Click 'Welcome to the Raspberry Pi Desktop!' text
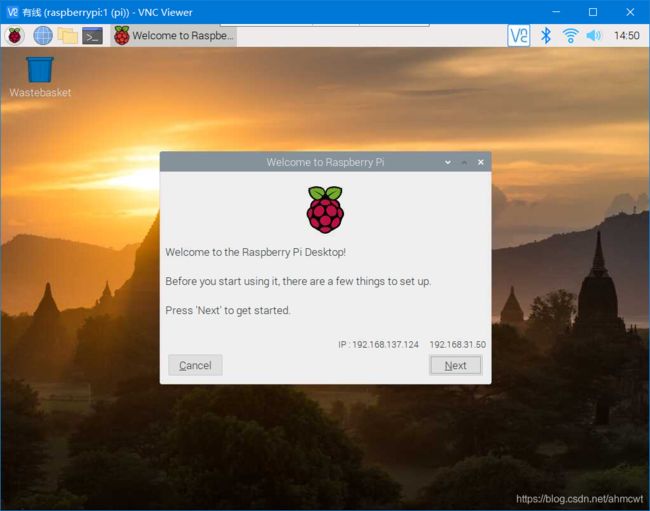The image size is (650, 511). coord(256,252)
